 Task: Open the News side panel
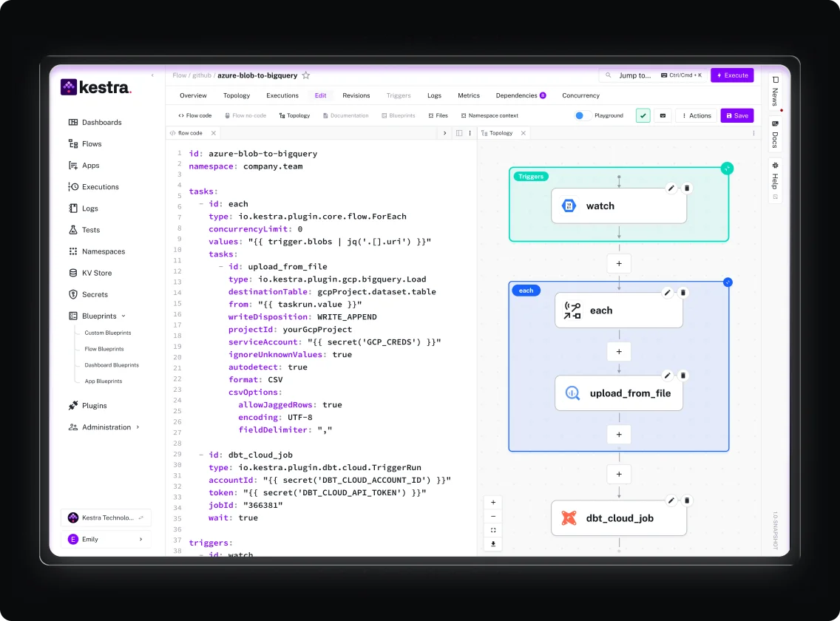tap(775, 92)
